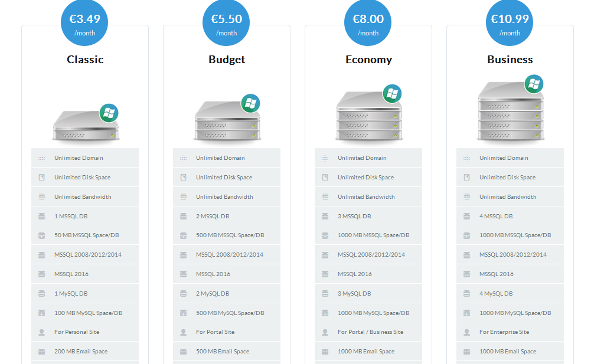Click "MSSQL 2008/2012/2014" text in Business plan
The image size is (591, 364).
point(513,255)
